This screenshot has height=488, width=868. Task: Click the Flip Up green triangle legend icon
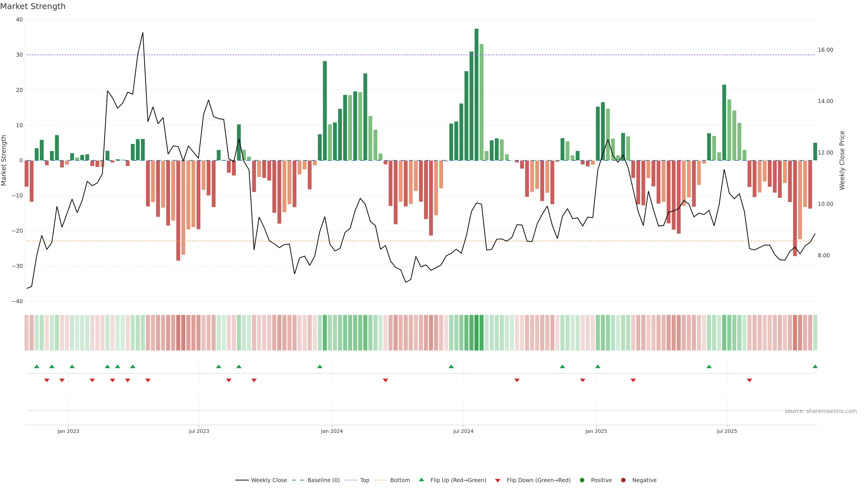tap(421, 480)
